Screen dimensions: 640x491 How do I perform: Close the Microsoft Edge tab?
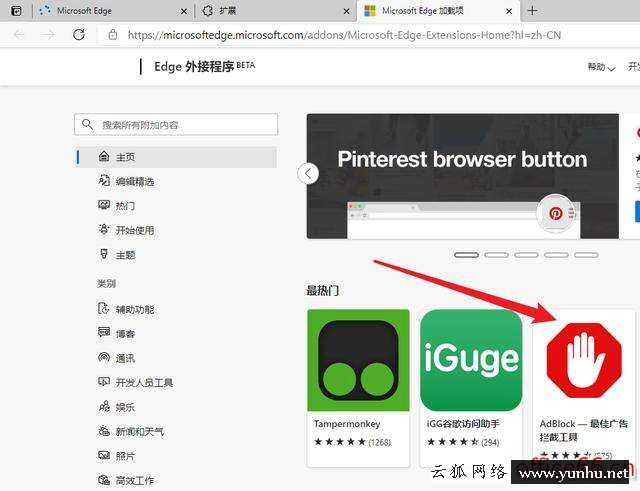[x=184, y=11]
